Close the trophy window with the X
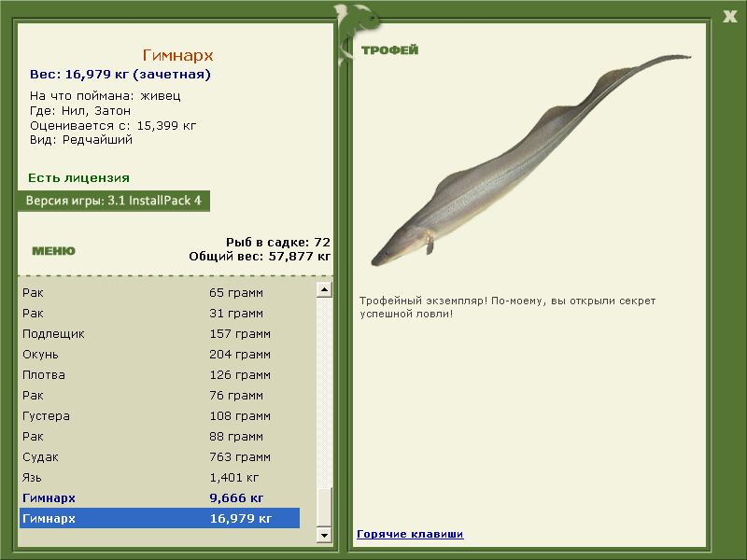Viewport: 747px width, 560px height. (729, 15)
